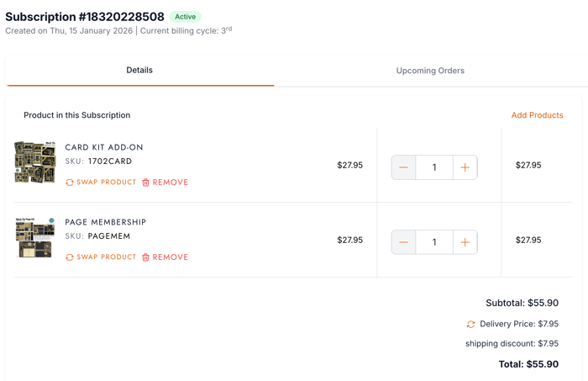Decrease Page Membership quantity
The image size is (588, 381).
(x=404, y=242)
